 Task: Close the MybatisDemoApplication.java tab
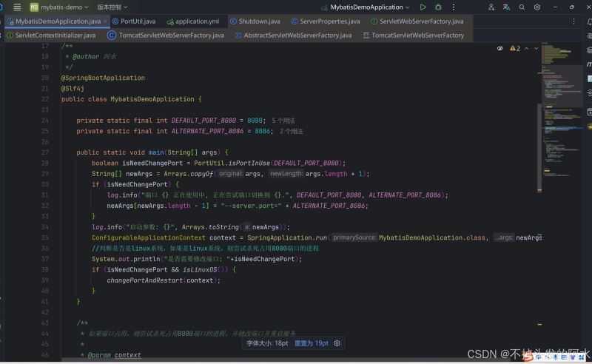point(105,21)
